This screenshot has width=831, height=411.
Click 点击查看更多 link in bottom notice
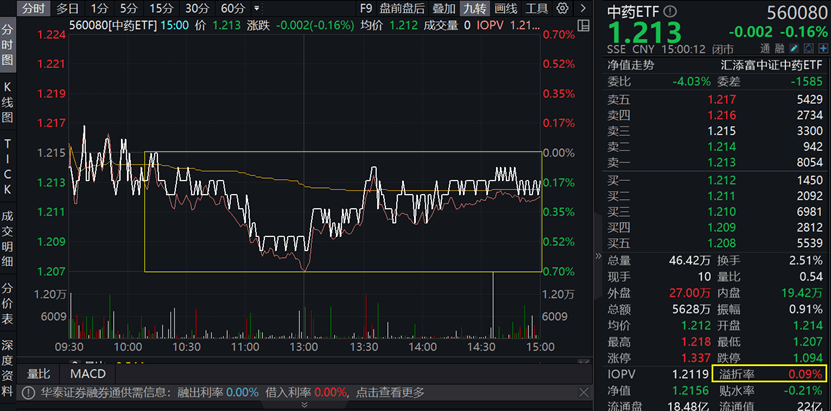391,393
